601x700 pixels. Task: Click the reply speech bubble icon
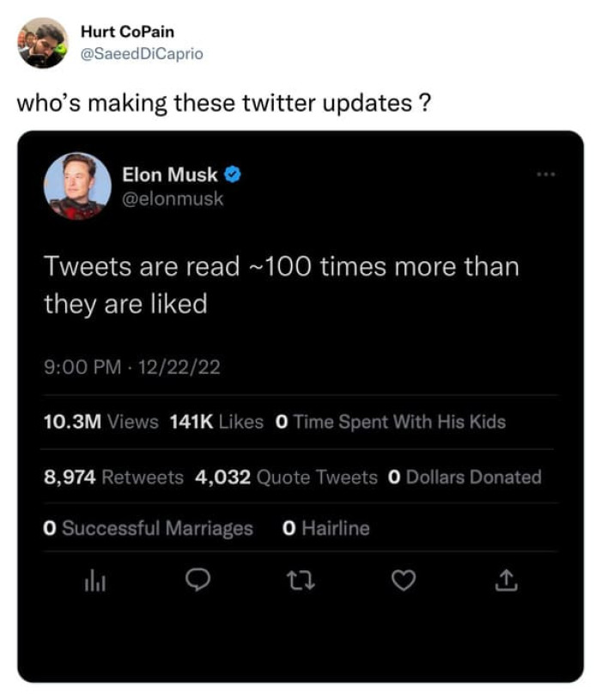(198, 583)
